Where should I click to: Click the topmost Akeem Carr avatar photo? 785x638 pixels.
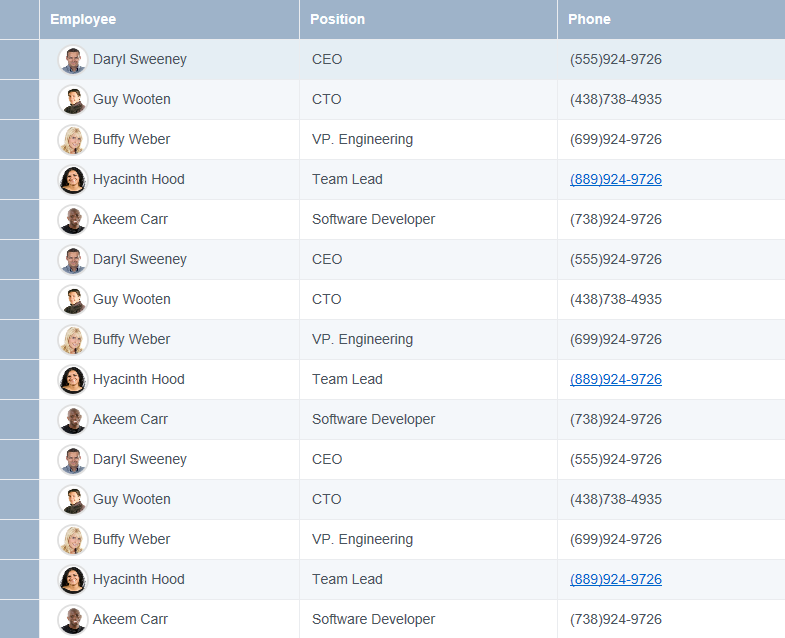[x=73, y=220]
